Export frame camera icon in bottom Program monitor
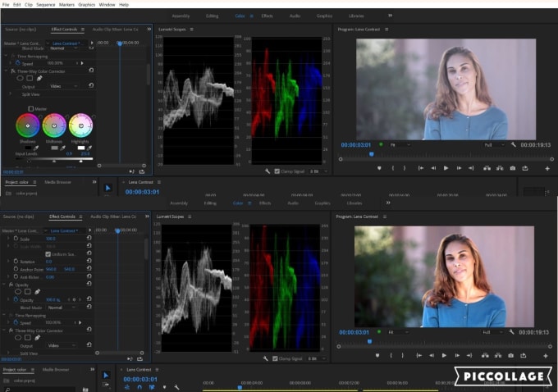The height and width of the screenshot is (392, 558). pyautogui.click(x=510, y=355)
